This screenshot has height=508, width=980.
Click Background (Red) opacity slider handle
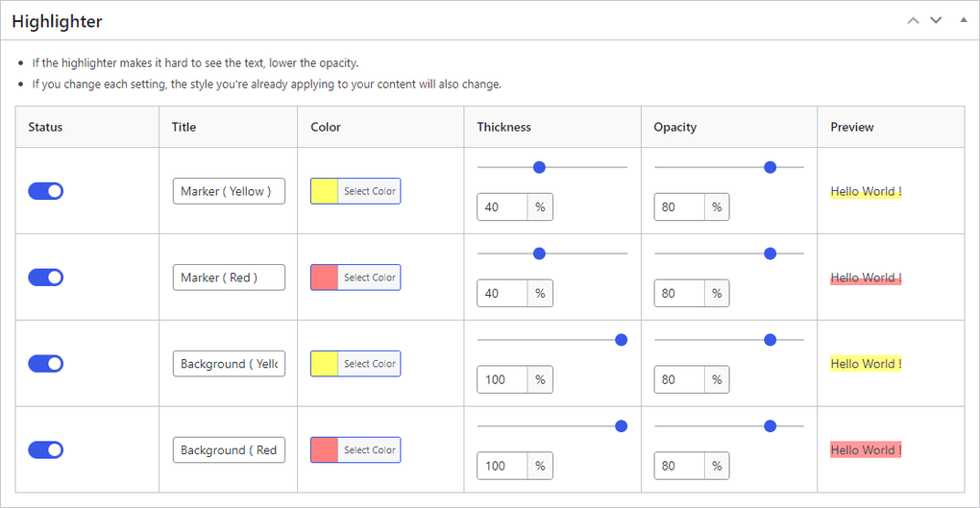[770, 426]
